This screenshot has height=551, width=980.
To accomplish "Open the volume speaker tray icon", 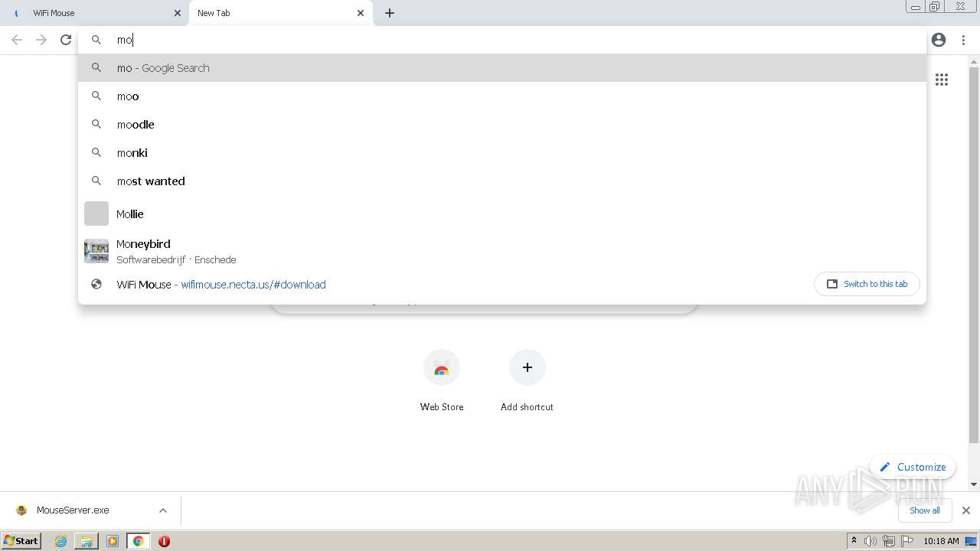I will [871, 541].
